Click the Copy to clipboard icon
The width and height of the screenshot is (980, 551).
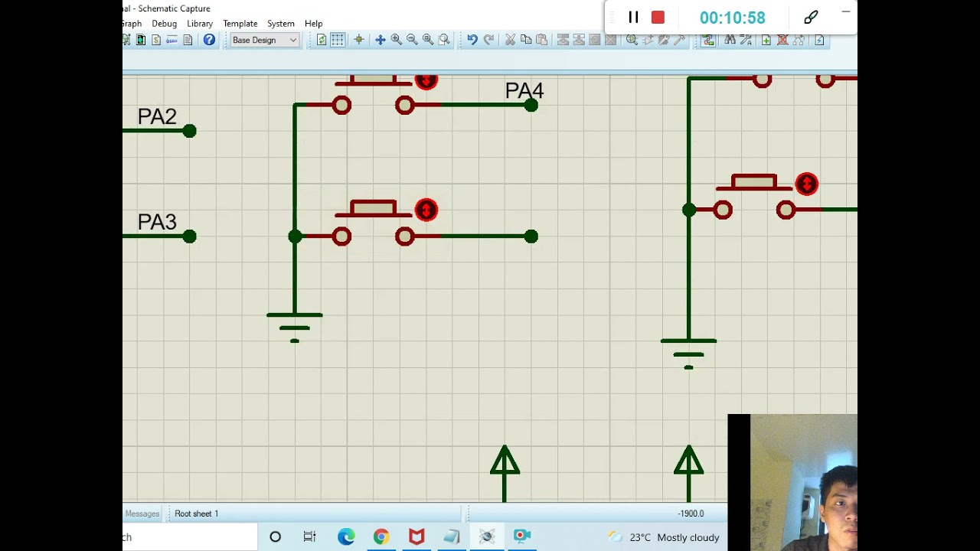click(525, 40)
